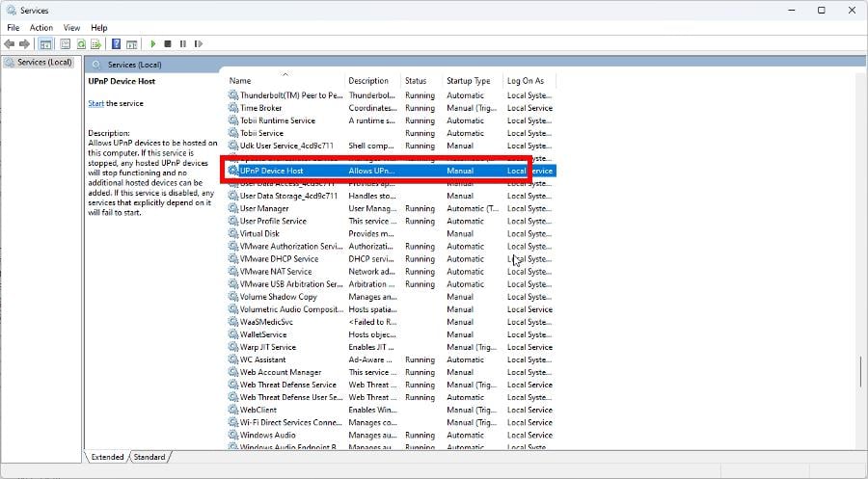Sort by the Startup Type column header
The width and height of the screenshot is (868, 479).
point(473,81)
